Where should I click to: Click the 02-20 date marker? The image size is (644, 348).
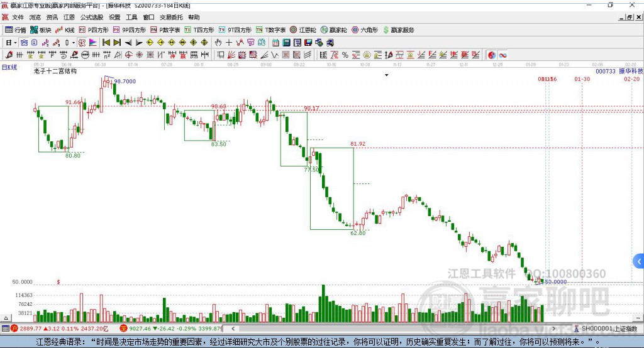coord(631,79)
